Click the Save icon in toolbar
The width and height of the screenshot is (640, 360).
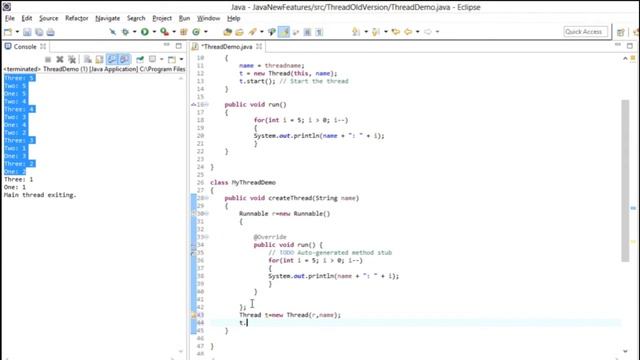(x=27, y=32)
